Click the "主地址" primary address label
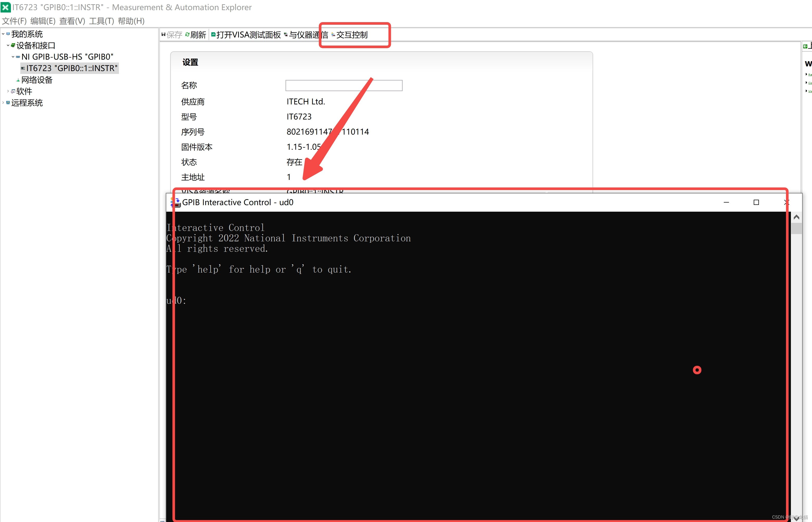This screenshot has width=812, height=522. tap(193, 177)
